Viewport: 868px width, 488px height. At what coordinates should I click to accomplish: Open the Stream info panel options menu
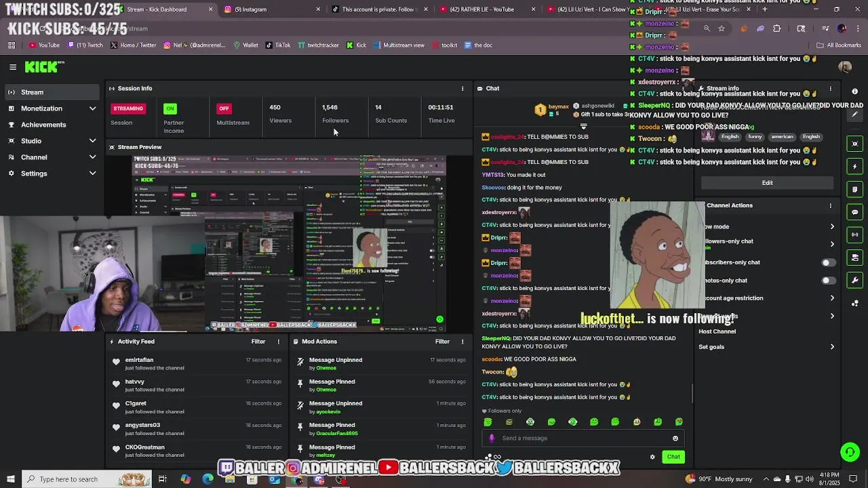pyautogui.click(x=830, y=89)
